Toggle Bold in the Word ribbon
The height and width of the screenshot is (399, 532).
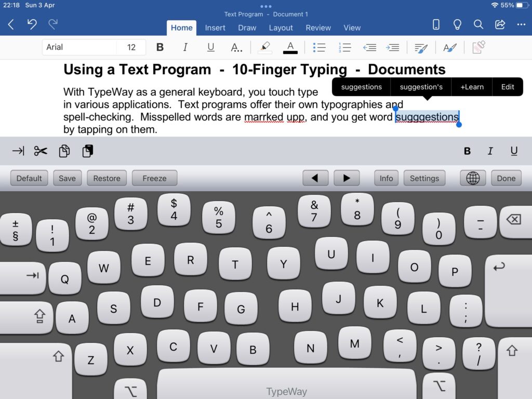coord(160,47)
